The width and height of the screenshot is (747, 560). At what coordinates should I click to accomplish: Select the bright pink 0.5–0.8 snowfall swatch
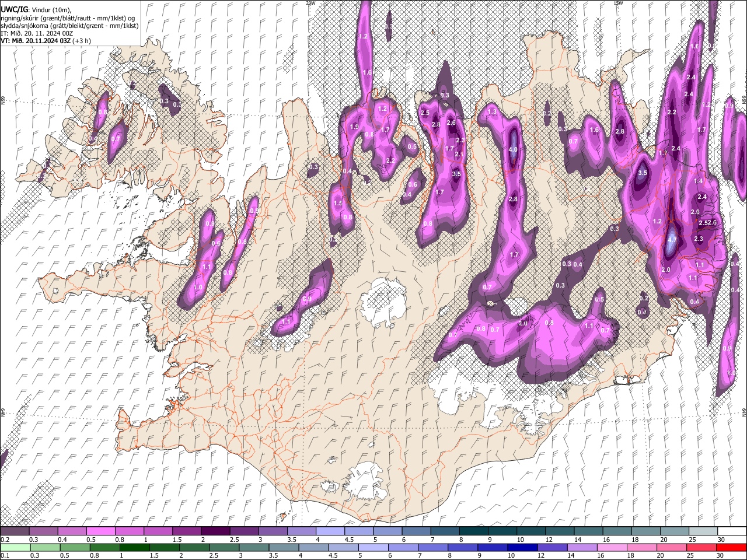101,531
